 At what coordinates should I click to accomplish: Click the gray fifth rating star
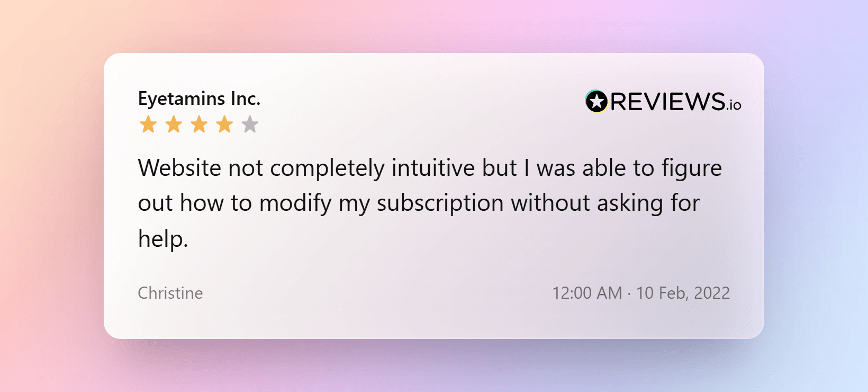click(250, 125)
